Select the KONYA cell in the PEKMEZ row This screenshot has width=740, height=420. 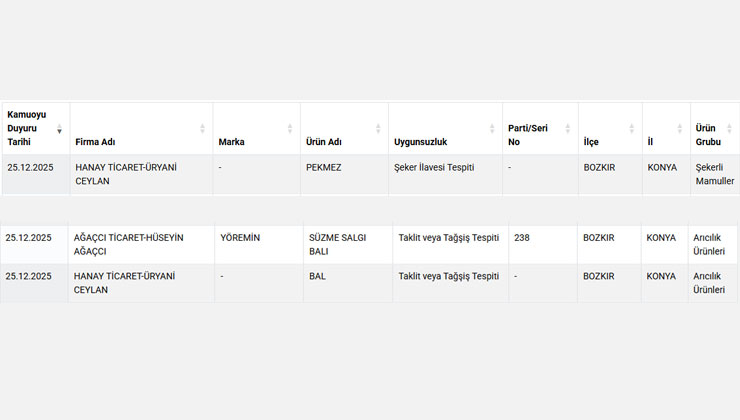click(x=662, y=167)
